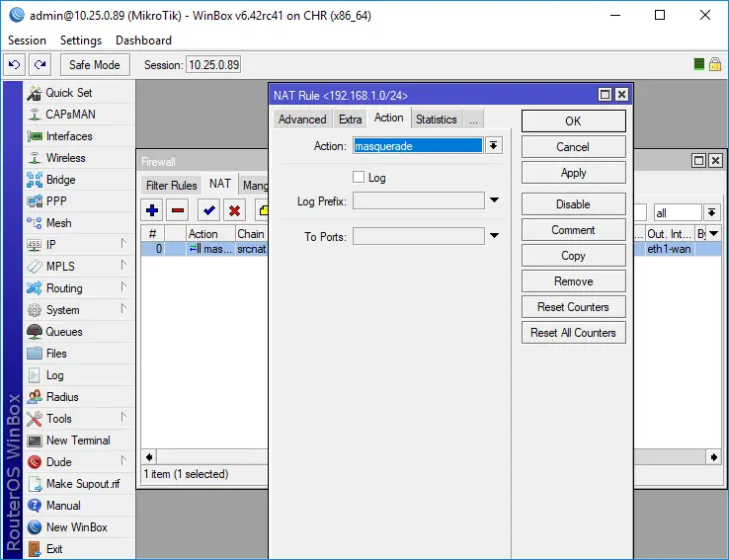Disable rule with red X icon

pos(235,210)
